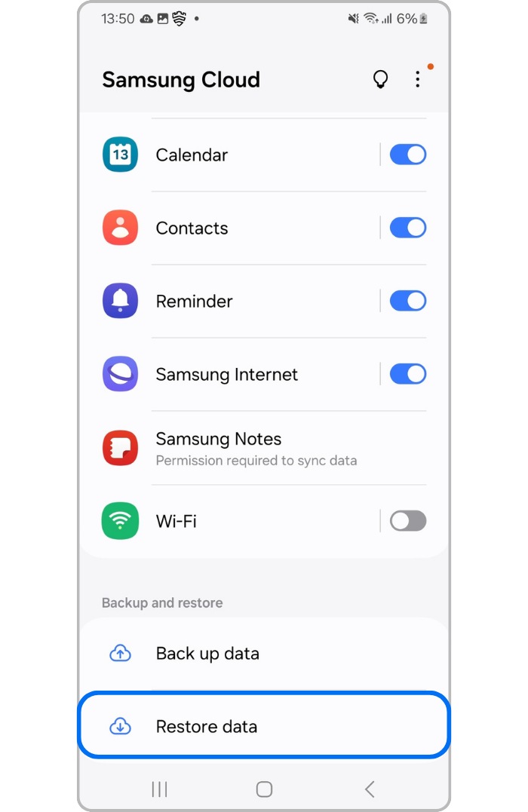This screenshot has height=812, width=528.
Task: Enable Wi-Fi sync toggle
Action: tap(408, 521)
